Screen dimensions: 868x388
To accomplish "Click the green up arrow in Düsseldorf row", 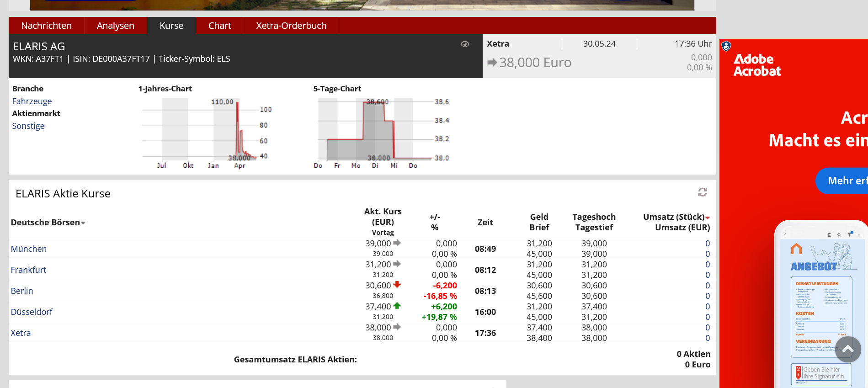I will [397, 306].
